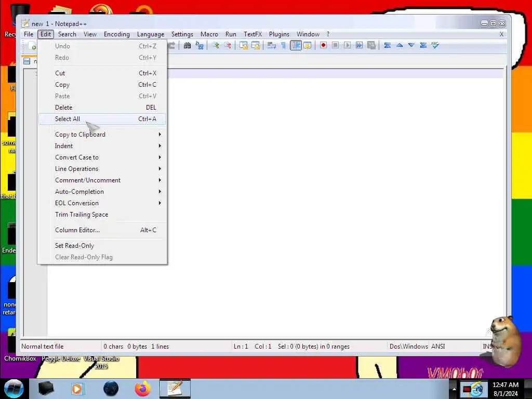Screen dimensions: 532x399
Task: Click the media player taskbar icon
Action: click(x=77, y=389)
